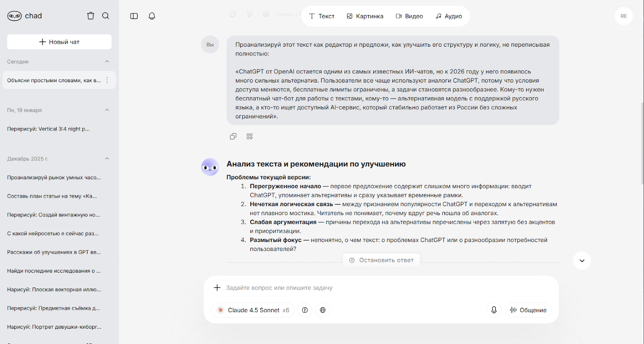Collapse the Декабрь 2025 г. chat group
644x344 pixels.
pyautogui.click(x=107, y=159)
